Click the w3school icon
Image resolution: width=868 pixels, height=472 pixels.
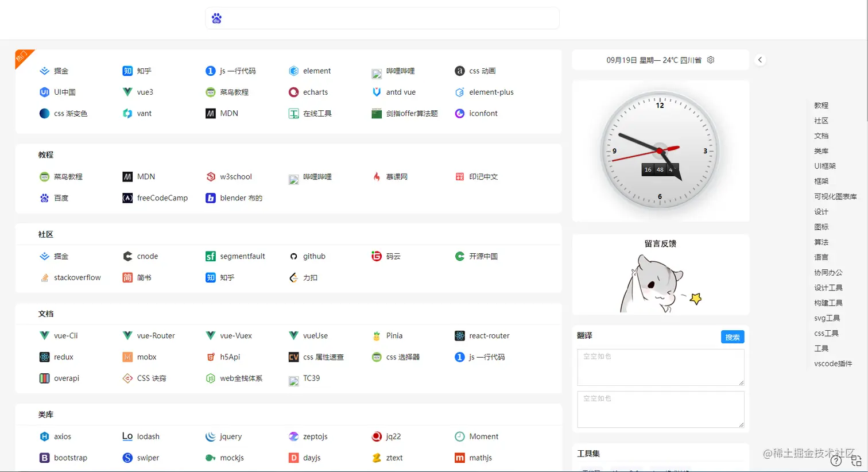211,176
